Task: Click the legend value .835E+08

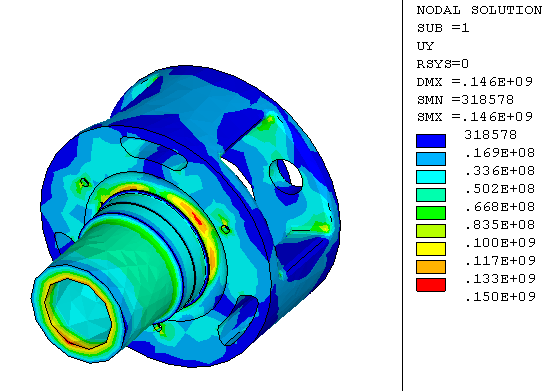Action: [500, 225]
